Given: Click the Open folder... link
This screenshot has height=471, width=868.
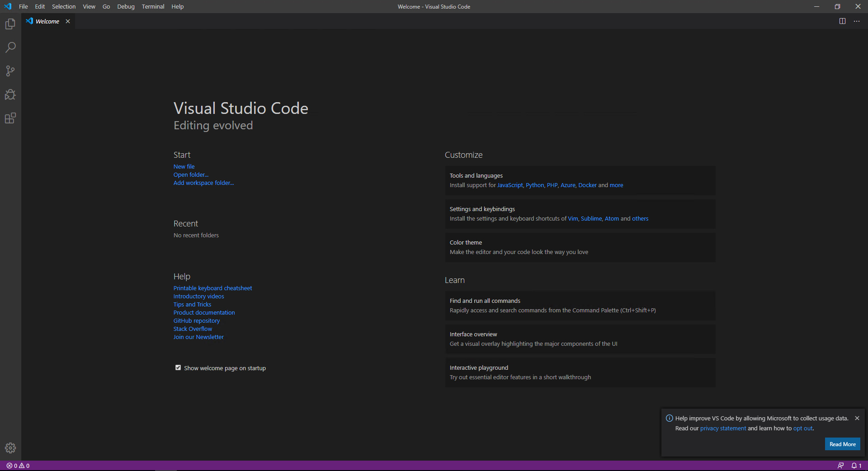Looking at the screenshot, I should click(191, 174).
